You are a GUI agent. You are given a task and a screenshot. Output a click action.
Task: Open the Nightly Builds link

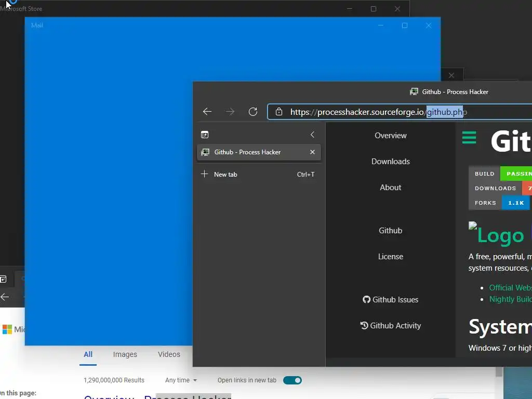click(x=510, y=299)
